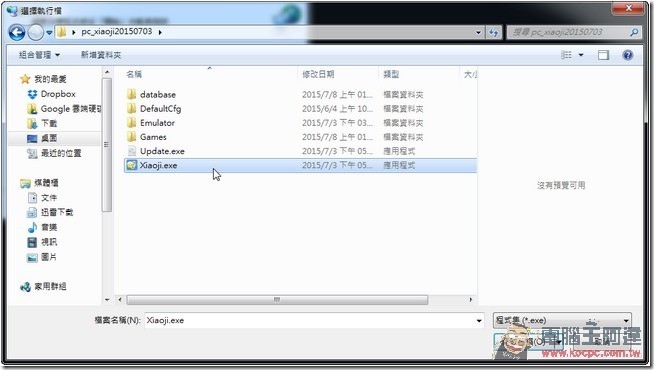Open the 組合管理 menu

click(39, 55)
